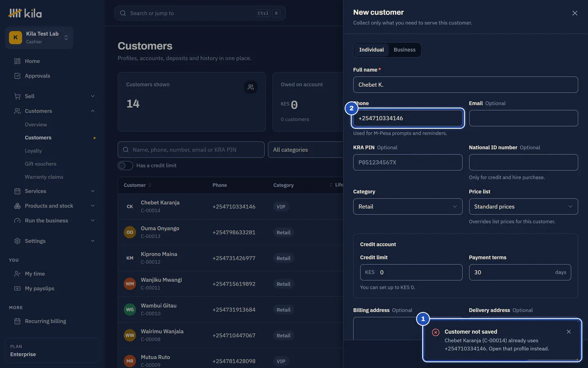Focus the KRA PIN field
The width and height of the screenshot is (588, 368).
click(x=408, y=162)
